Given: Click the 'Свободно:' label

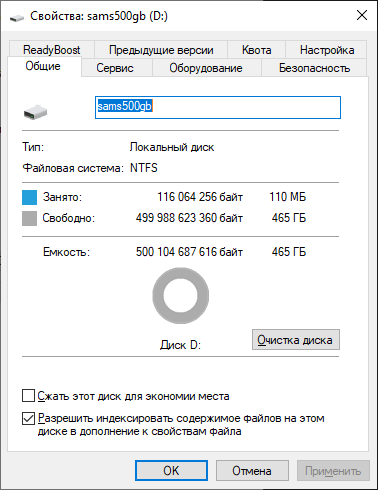Looking at the screenshot, I should (69, 218).
